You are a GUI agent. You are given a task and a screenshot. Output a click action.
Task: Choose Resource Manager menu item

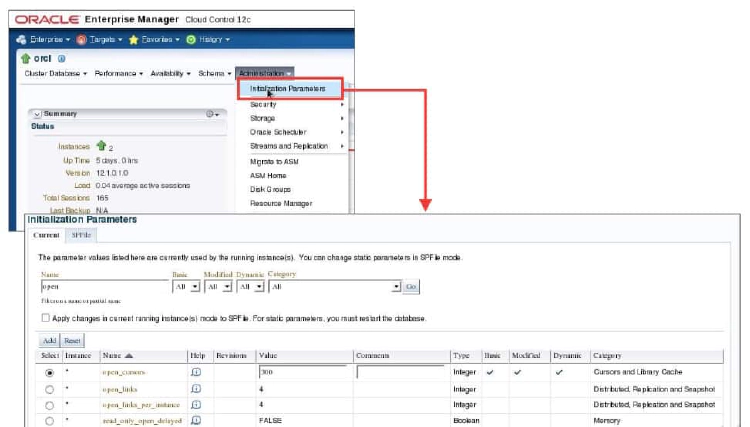coord(281,203)
